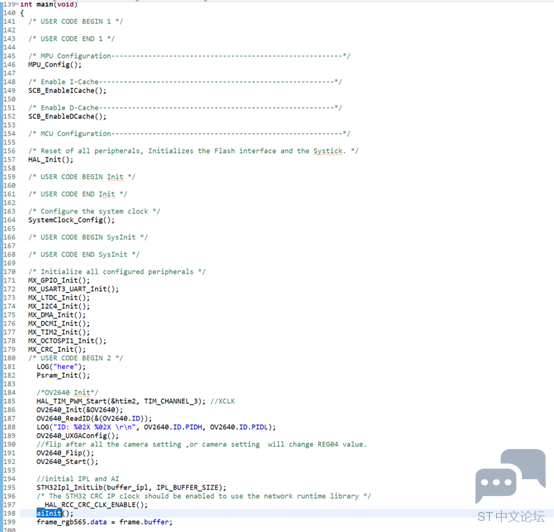Image resolution: width=554 pixels, height=532 pixels.
Task: Click the MX_DCMI_Init(); line
Action: tap(59, 324)
